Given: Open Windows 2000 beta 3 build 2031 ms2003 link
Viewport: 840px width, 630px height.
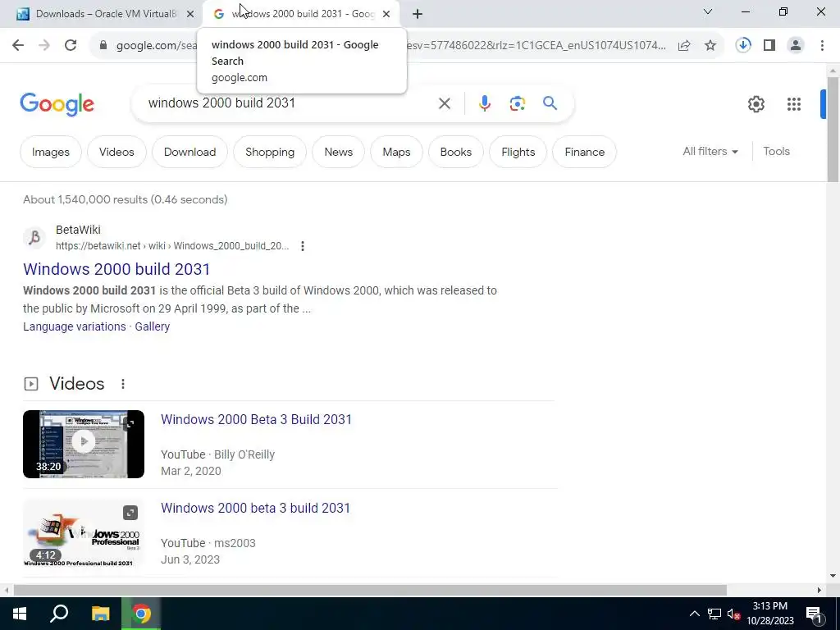Looking at the screenshot, I should (x=255, y=508).
